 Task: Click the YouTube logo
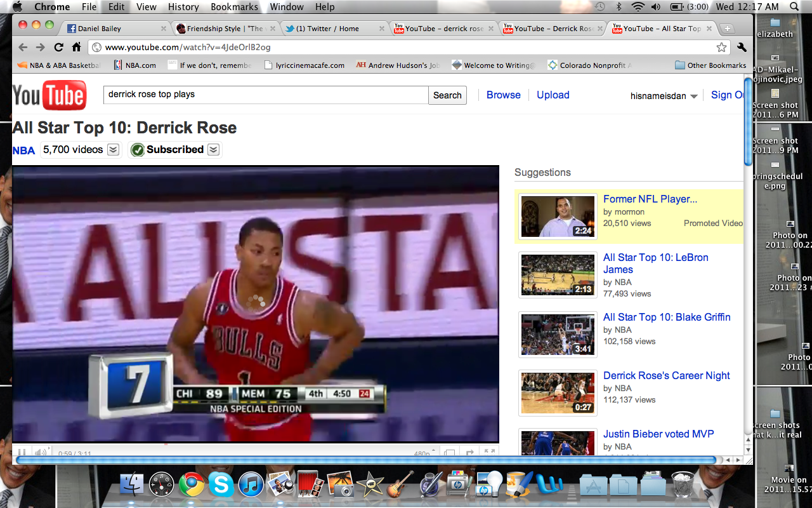[x=49, y=95]
